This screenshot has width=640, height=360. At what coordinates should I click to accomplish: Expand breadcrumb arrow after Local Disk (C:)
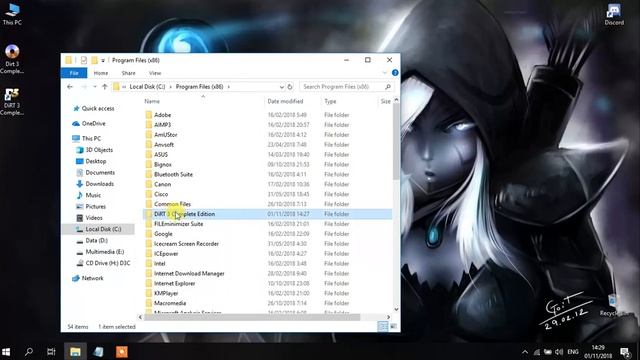(x=171, y=87)
